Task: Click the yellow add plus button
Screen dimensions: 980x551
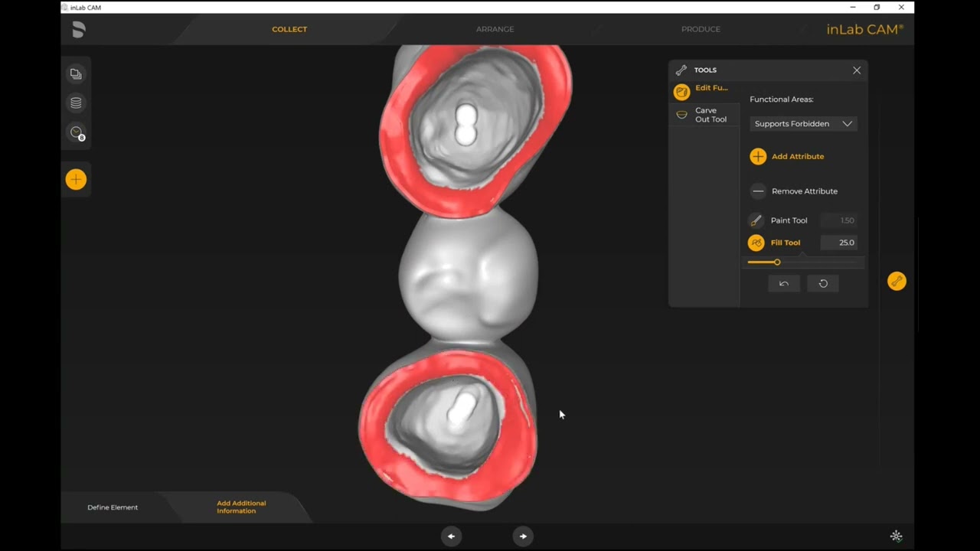Action: pos(76,180)
